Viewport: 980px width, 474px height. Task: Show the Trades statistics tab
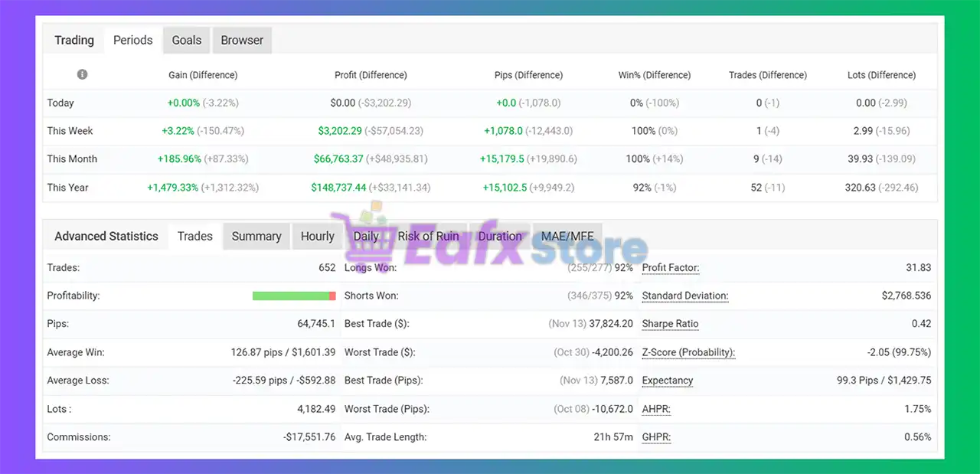point(194,237)
